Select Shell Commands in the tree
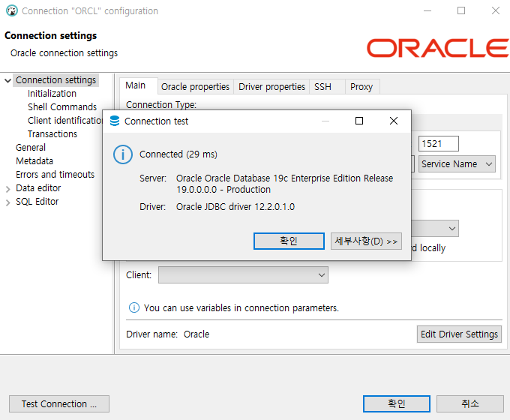 point(62,107)
